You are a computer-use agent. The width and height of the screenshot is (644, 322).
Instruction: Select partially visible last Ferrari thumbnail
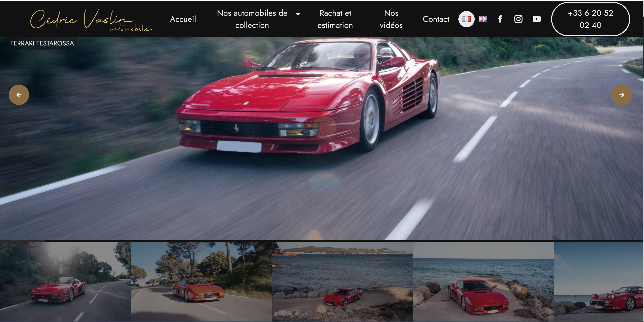pyautogui.click(x=598, y=282)
